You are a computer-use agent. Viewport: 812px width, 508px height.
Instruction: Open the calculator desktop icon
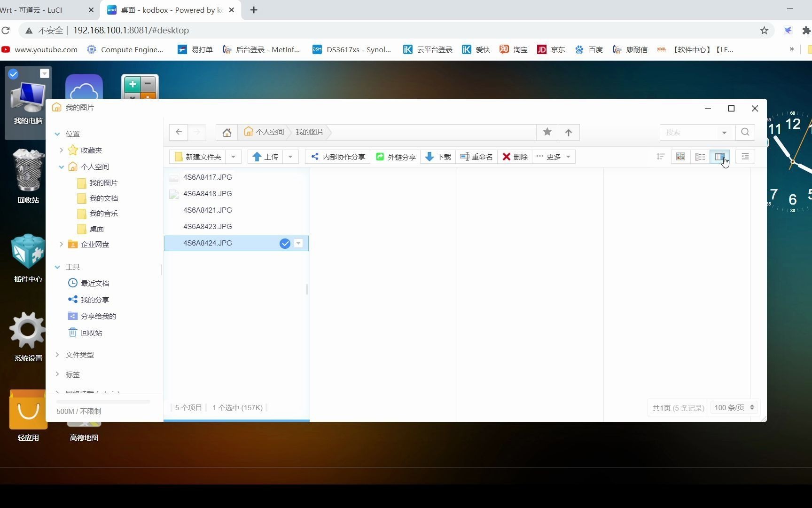tap(140, 87)
